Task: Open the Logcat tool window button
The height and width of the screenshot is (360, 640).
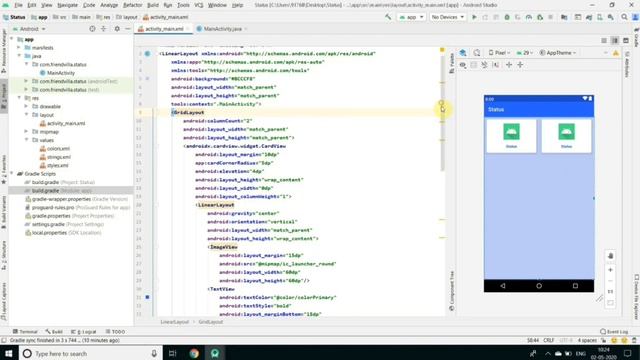Action: tap(83, 332)
